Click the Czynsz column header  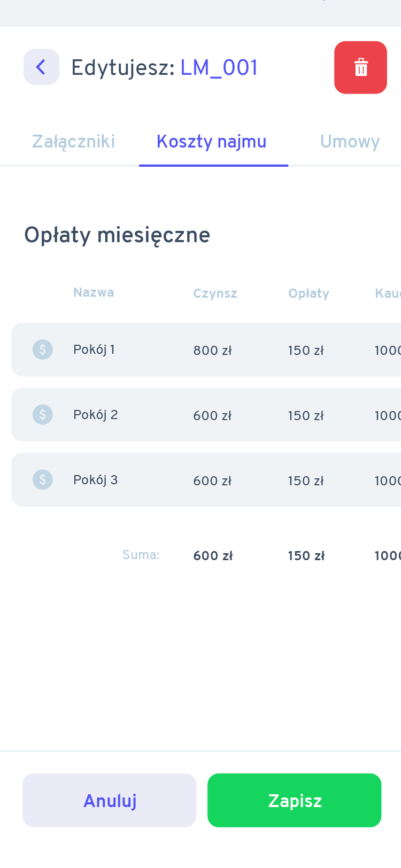215,293
